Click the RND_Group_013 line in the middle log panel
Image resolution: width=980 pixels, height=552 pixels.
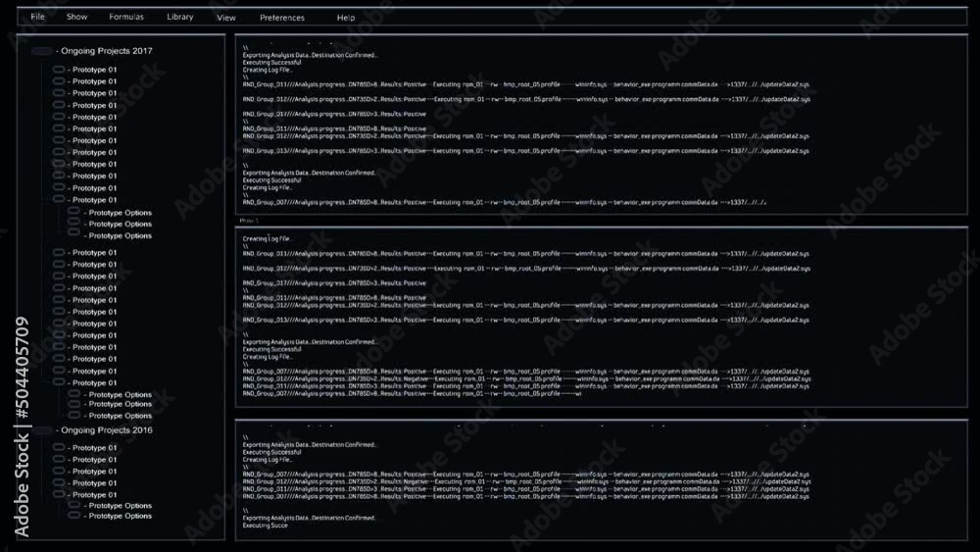tap(525, 320)
